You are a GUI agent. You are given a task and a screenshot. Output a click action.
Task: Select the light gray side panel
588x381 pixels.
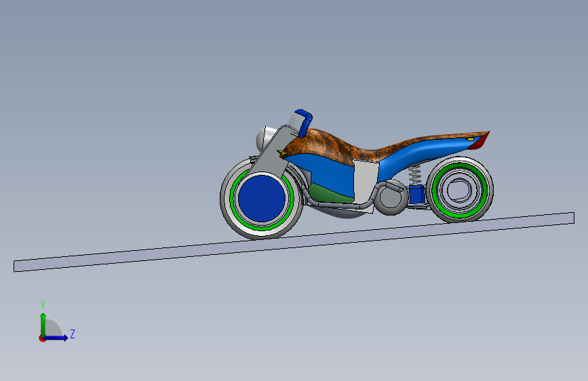tap(366, 181)
